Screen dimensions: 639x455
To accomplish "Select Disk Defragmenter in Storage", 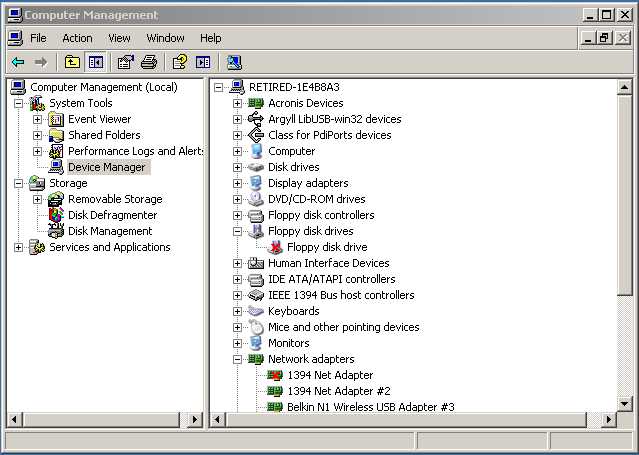I will [112, 215].
